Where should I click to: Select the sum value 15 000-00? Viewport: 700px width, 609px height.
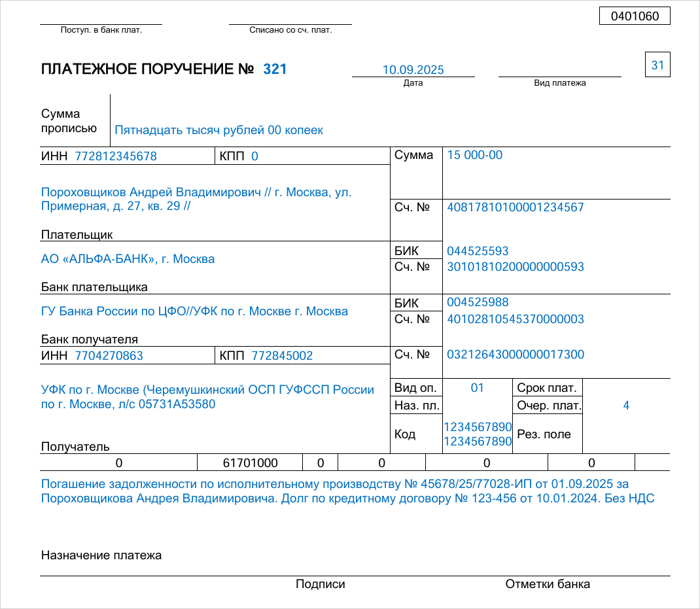(x=474, y=155)
